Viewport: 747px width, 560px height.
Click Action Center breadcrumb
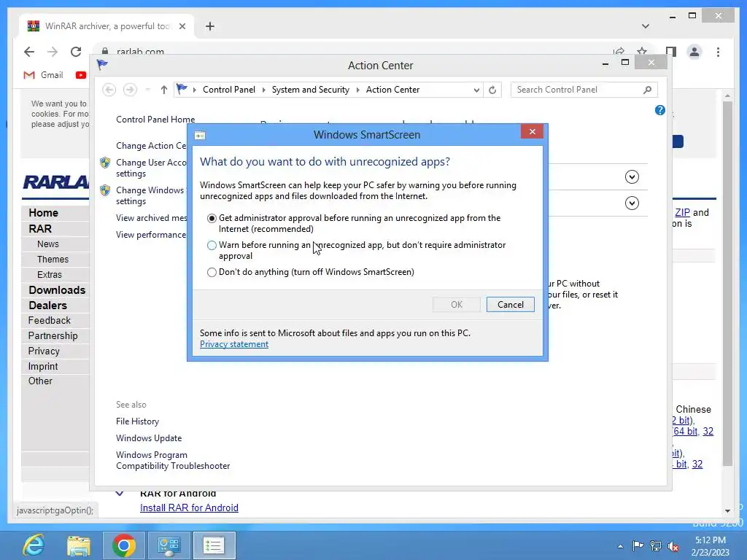click(x=392, y=90)
